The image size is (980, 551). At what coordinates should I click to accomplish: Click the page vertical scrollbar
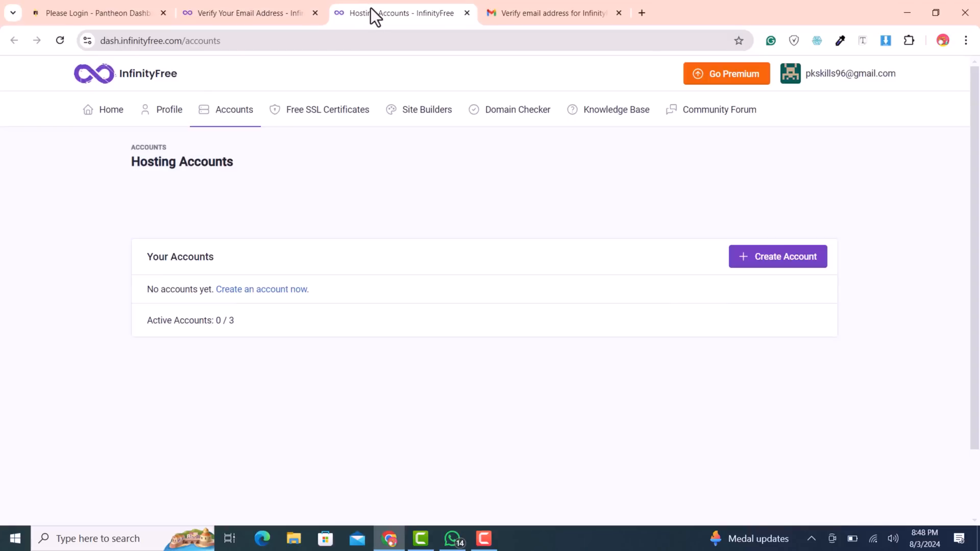pyautogui.click(x=974, y=258)
